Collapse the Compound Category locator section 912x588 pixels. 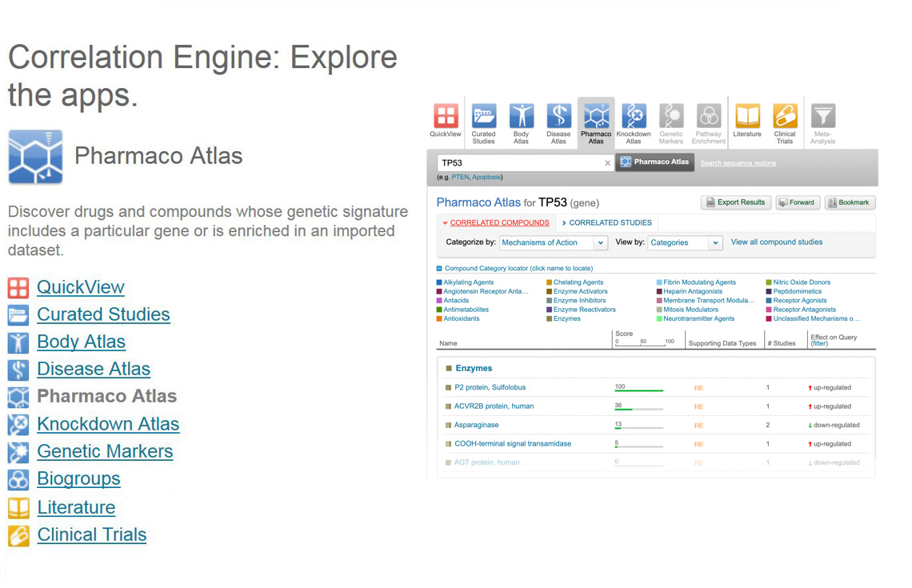[x=439, y=269]
